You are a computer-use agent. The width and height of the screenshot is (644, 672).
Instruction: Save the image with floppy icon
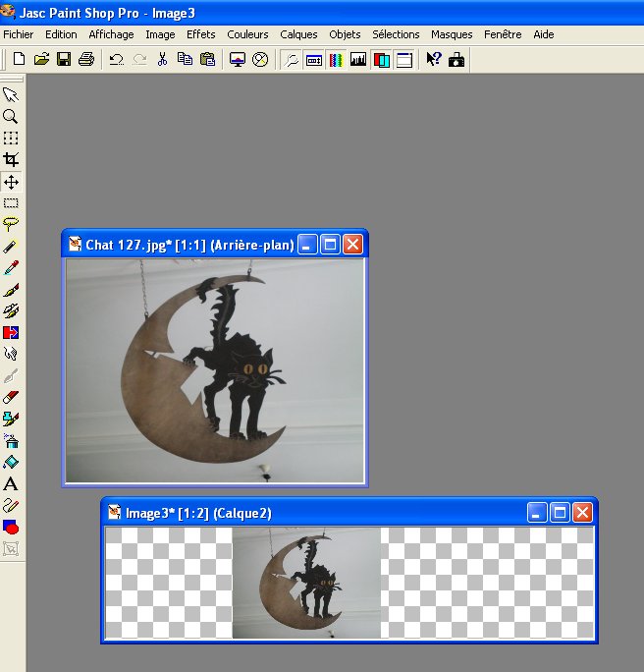click(x=64, y=59)
